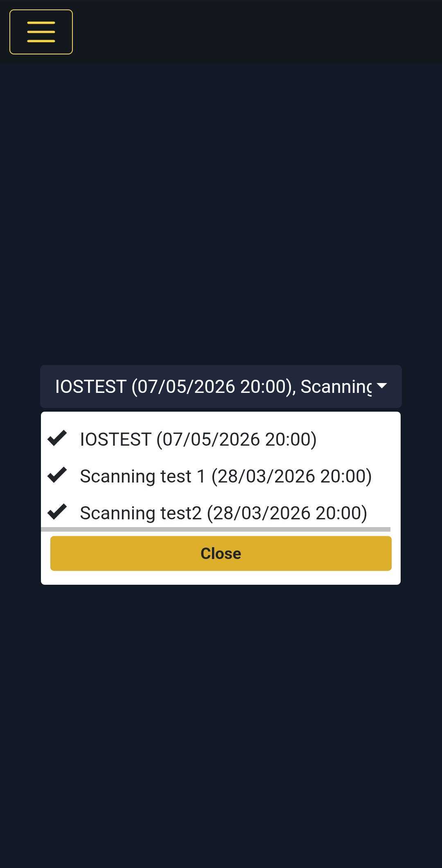Uncheck the Scanning test 1 checkmark
This screenshot has height=868, width=442.
pyautogui.click(x=57, y=475)
